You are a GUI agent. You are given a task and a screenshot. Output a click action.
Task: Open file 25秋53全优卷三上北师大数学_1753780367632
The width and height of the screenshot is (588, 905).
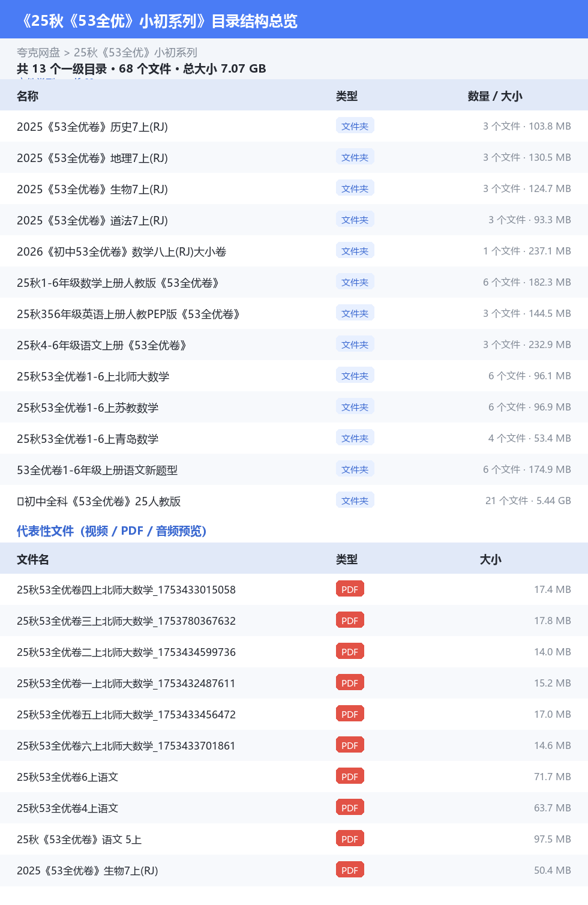[x=126, y=621]
